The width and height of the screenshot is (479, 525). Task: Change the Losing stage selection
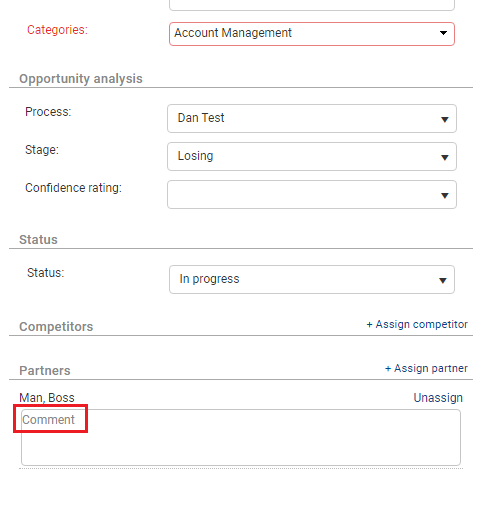(x=312, y=156)
